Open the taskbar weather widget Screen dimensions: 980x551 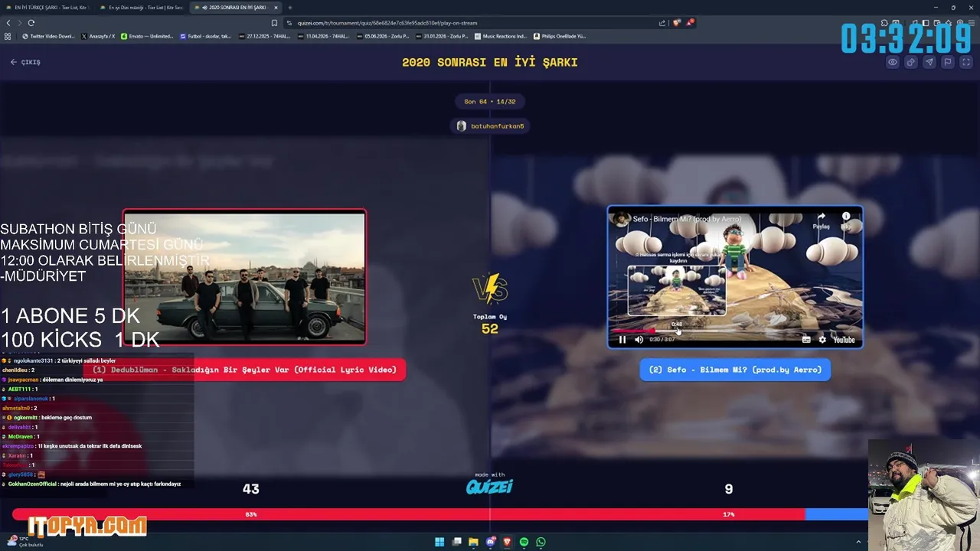(25, 542)
